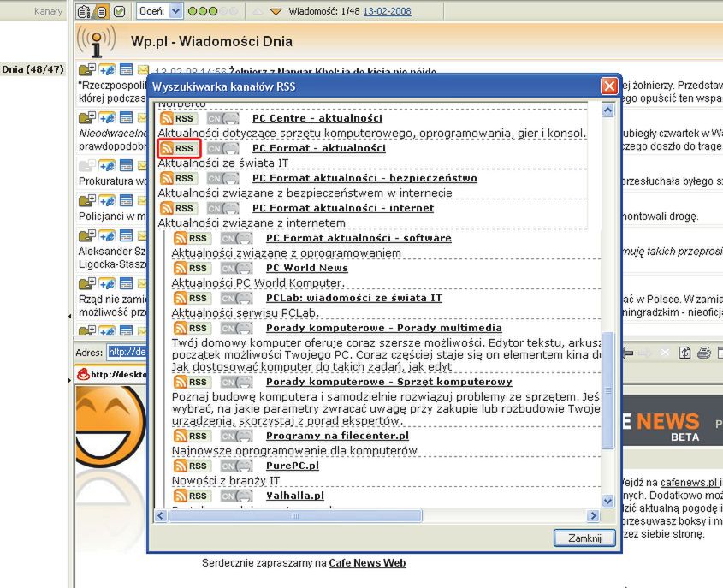
Task: Click the refresh page icon in browser toolbar
Action: point(684,353)
